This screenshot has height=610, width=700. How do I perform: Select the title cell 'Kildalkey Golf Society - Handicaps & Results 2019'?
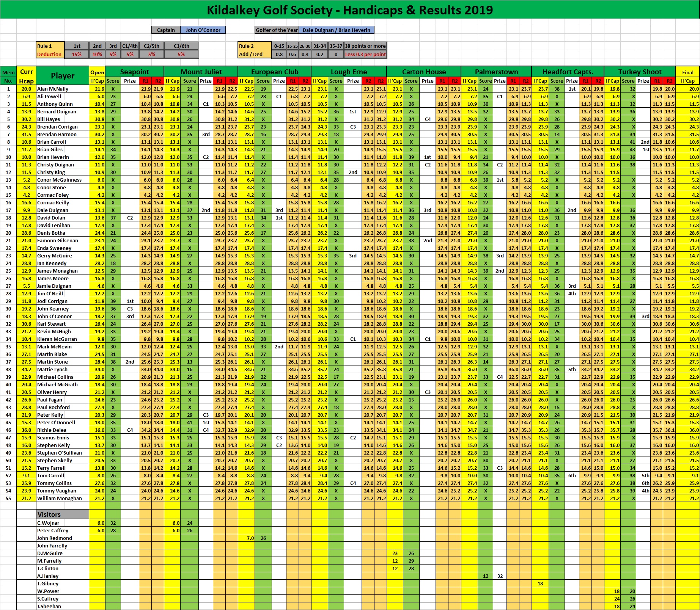point(350,9)
